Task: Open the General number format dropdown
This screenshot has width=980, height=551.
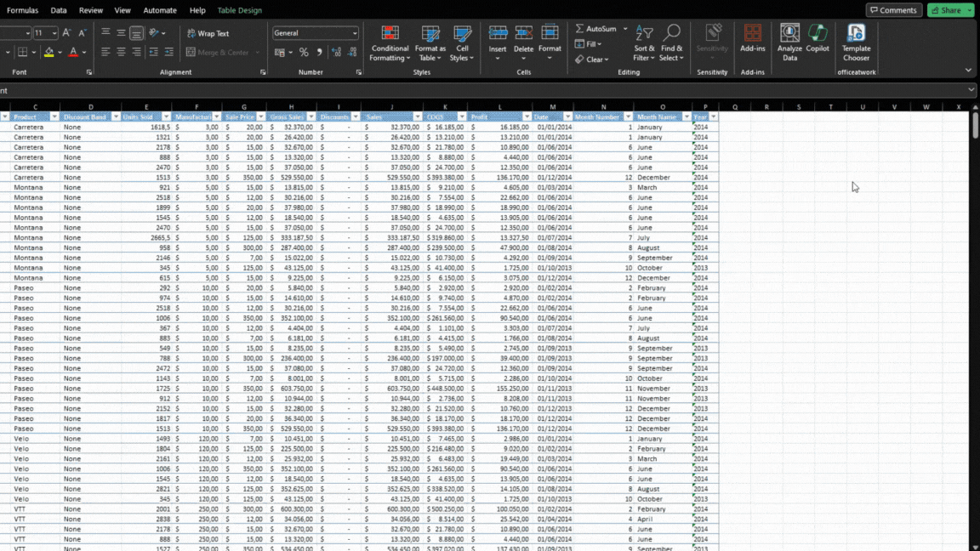Action: 355,33
